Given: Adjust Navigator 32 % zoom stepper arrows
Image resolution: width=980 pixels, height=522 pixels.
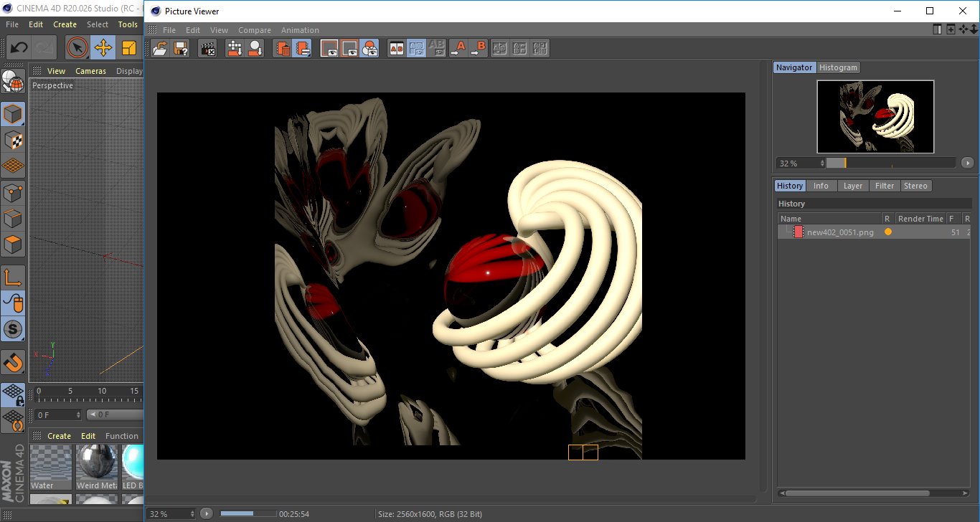Looking at the screenshot, I should [822, 163].
